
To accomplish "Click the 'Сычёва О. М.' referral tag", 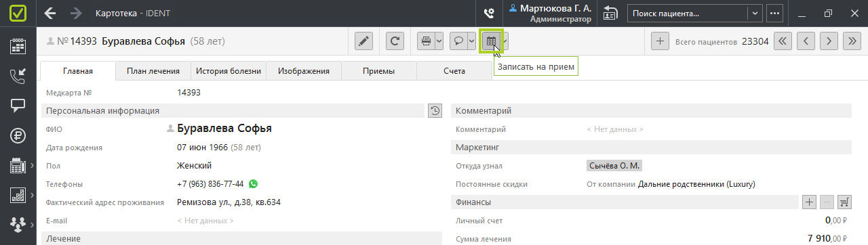I will click(614, 166).
